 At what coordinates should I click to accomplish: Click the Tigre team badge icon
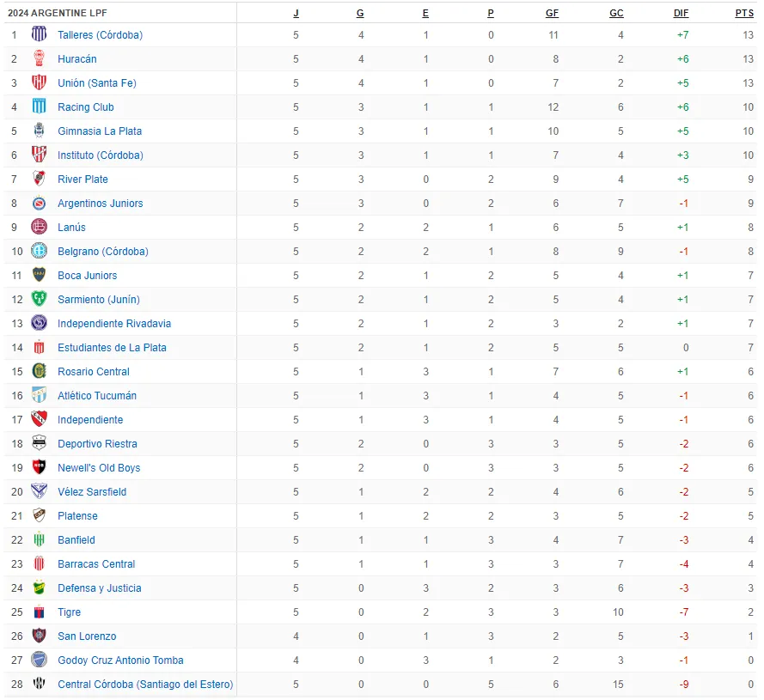[x=39, y=612]
